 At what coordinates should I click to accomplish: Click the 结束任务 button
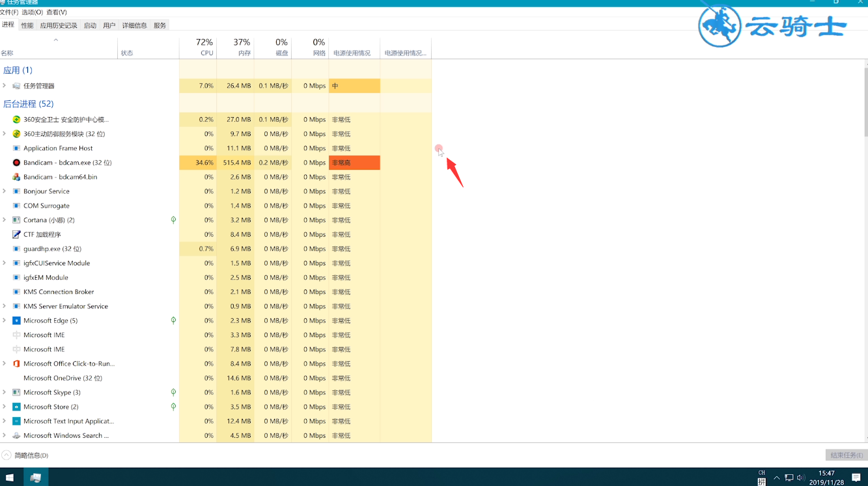pos(847,455)
